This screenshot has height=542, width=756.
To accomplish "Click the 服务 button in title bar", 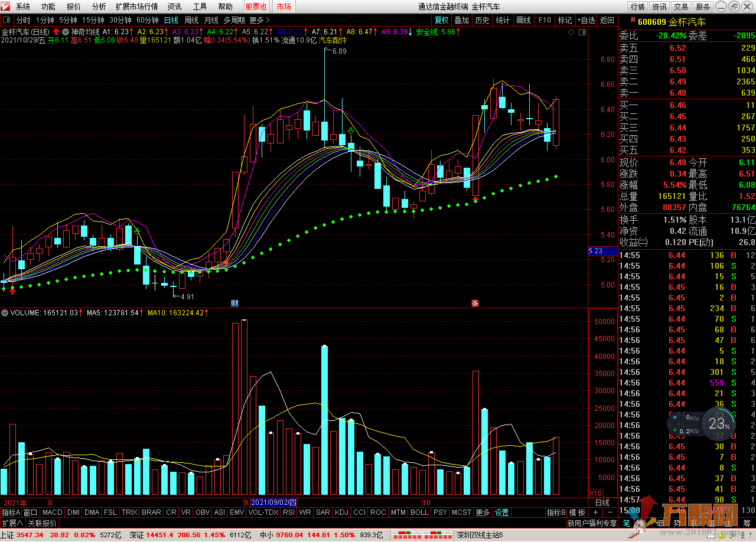I will [x=703, y=7].
